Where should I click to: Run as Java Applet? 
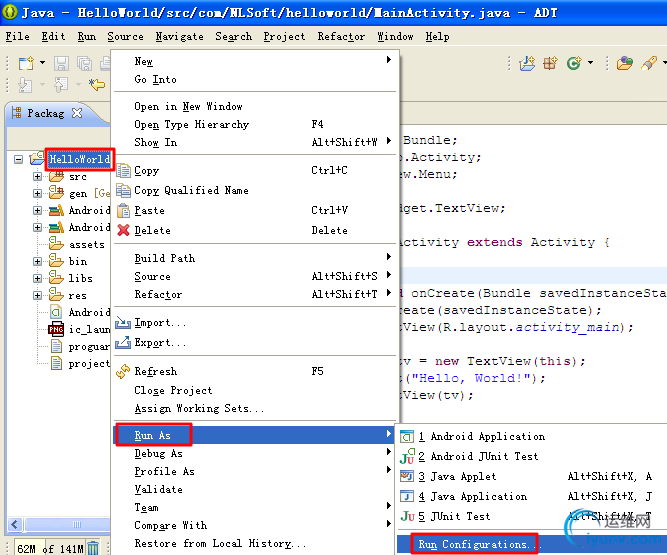532,476
